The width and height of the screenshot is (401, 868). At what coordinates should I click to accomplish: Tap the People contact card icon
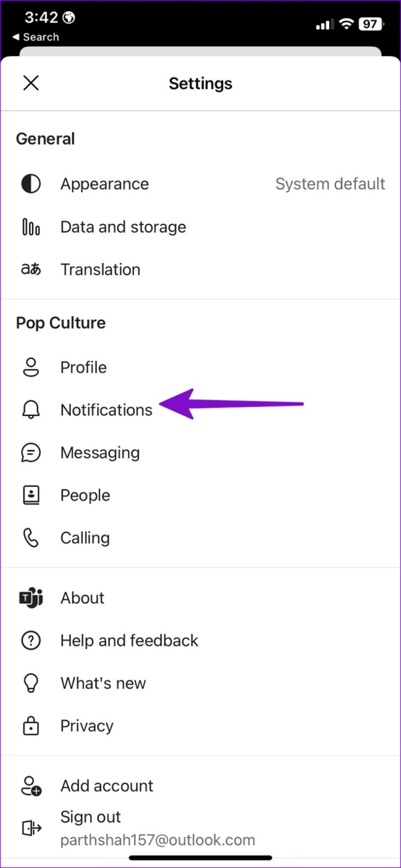[30, 495]
